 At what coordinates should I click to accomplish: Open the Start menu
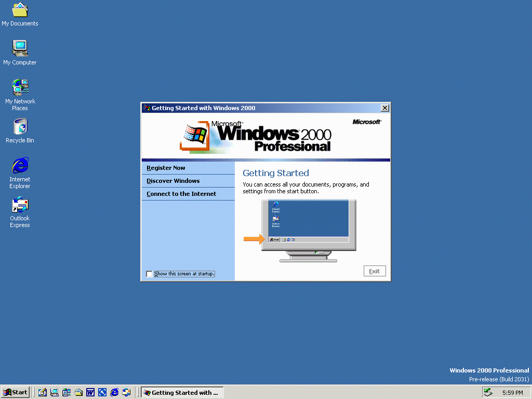click(15, 393)
